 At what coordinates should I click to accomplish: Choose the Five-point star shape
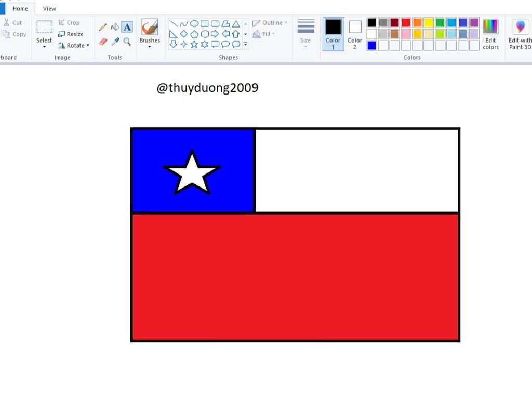(x=194, y=44)
